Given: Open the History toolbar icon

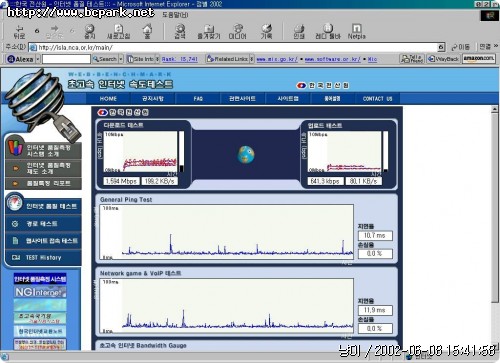Looking at the screenshot, I should pyautogui.click(x=266, y=32).
